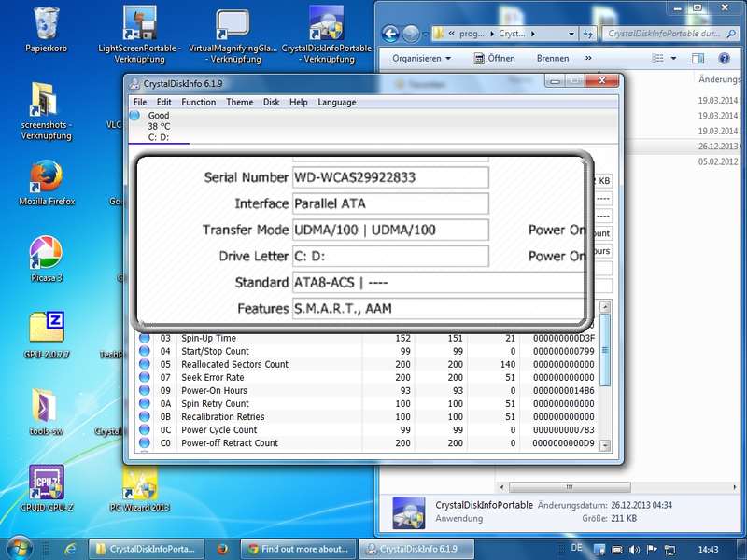Click the Good 38 °C disk status icon
Image resolution: width=747 pixels, height=560 pixels.
(134, 116)
